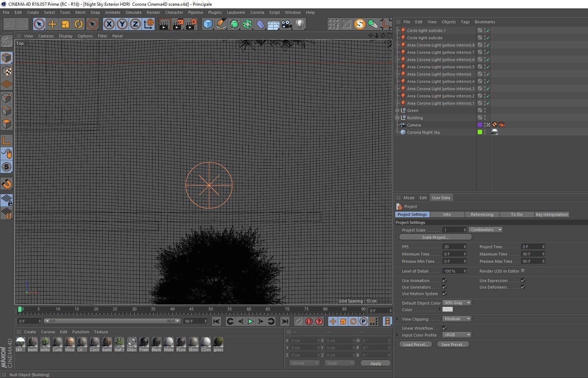Switch to Polygons mode

tap(7, 124)
